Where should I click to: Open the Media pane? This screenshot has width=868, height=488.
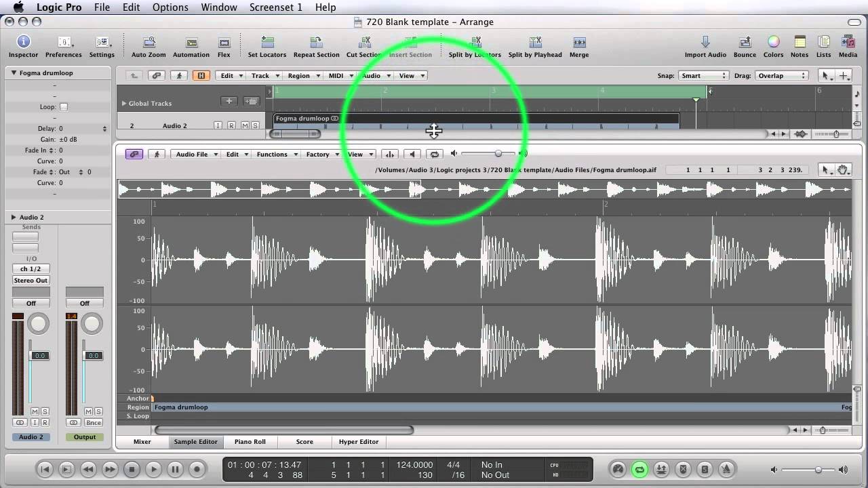[848, 46]
